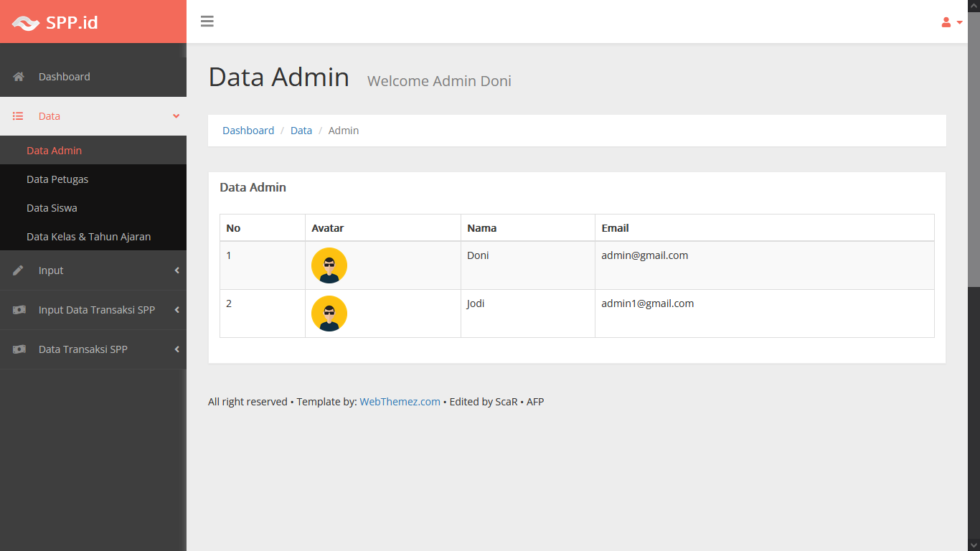This screenshot has width=980, height=551.
Task: Collapse the Data menu chevron
Action: 176,116
